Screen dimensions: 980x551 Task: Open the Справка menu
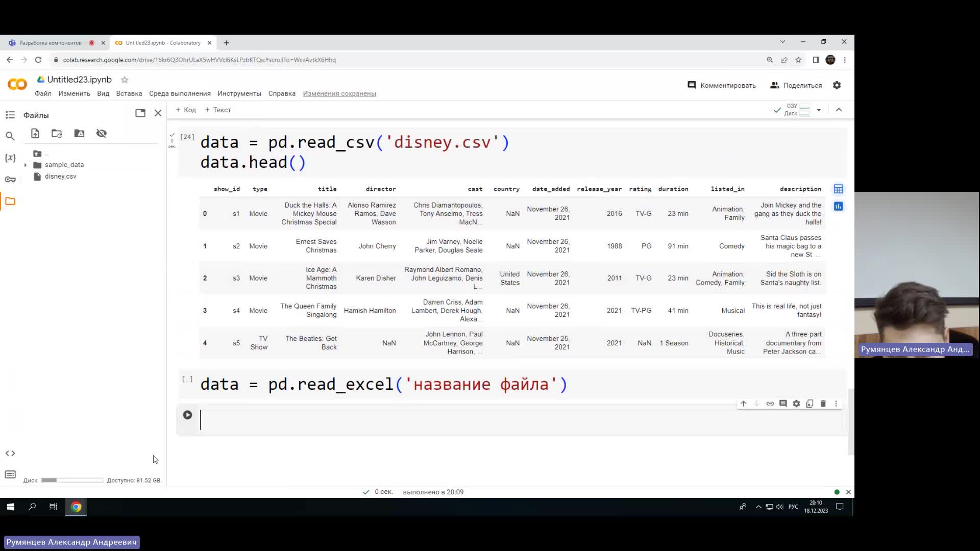click(x=282, y=94)
